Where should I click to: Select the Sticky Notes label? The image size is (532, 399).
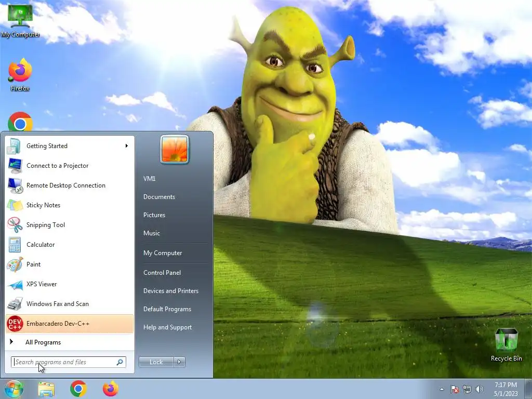[x=44, y=205]
